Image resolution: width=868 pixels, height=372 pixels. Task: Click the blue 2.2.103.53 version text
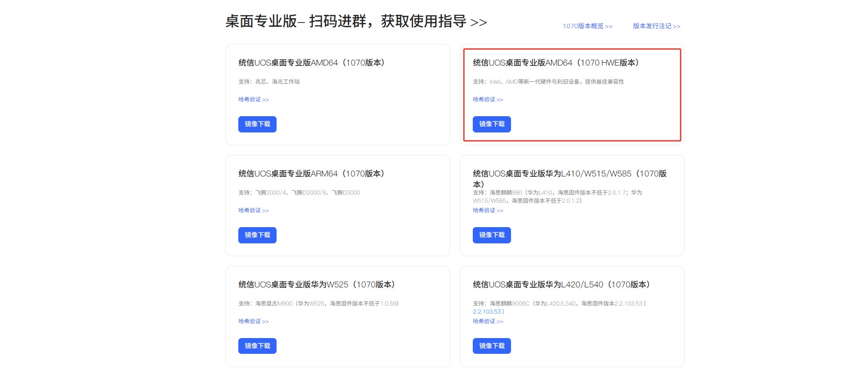click(x=487, y=312)
